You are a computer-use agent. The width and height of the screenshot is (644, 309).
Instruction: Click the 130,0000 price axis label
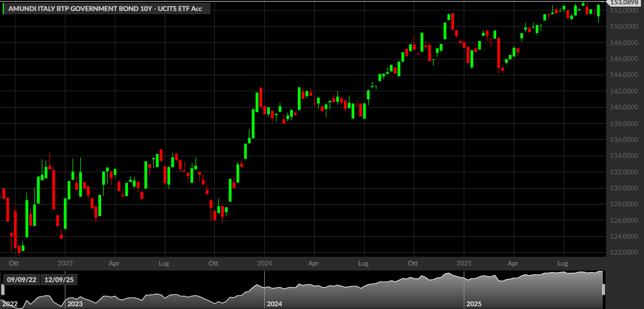pos(624,188)
